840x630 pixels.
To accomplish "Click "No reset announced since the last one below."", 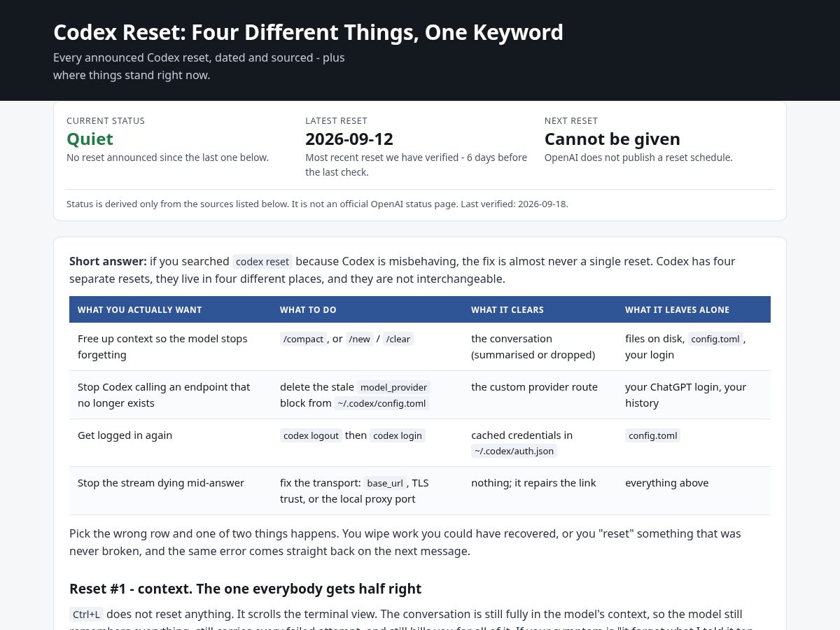I will coord(167,157).
